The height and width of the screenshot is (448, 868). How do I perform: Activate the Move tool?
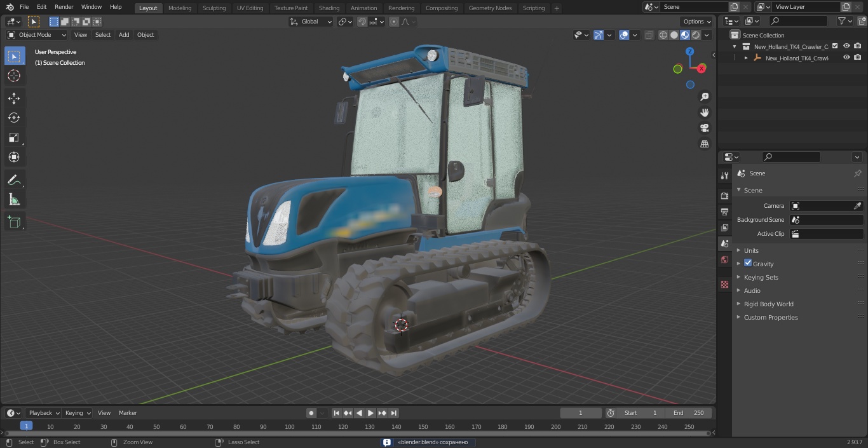(x=14, y=98)
